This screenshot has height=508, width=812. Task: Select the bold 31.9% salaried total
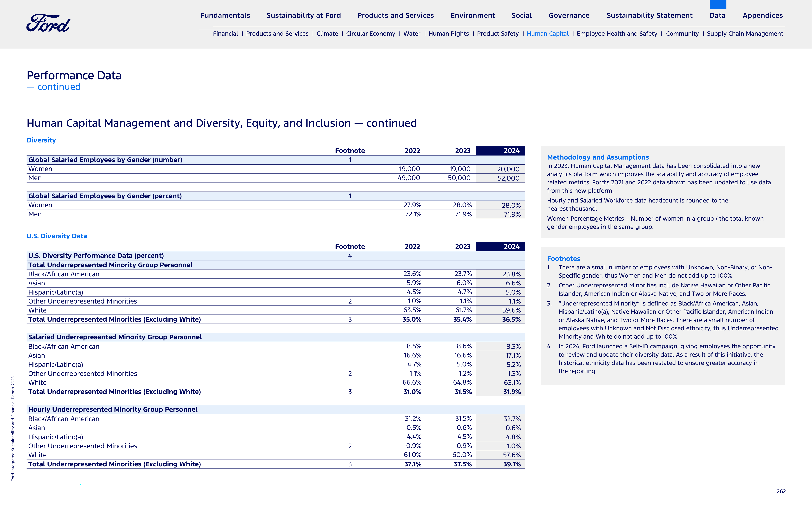[512, 392]
